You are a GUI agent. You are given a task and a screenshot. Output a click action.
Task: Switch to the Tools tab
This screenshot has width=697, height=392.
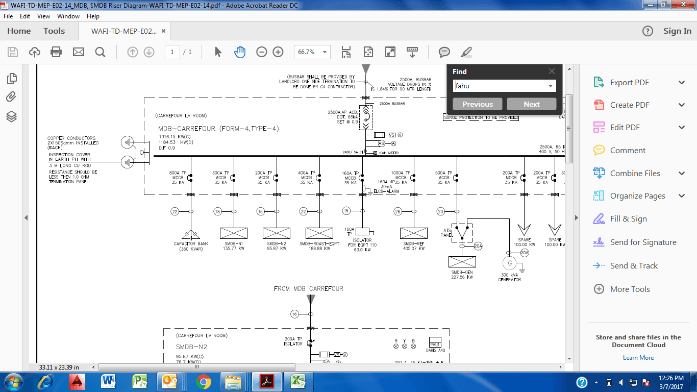(54, 31)
